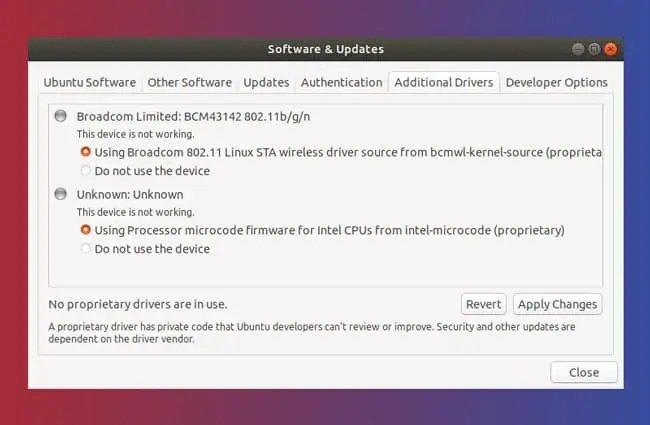Open the Other Software tab
The image size is (650, 425).
[189, 83]
